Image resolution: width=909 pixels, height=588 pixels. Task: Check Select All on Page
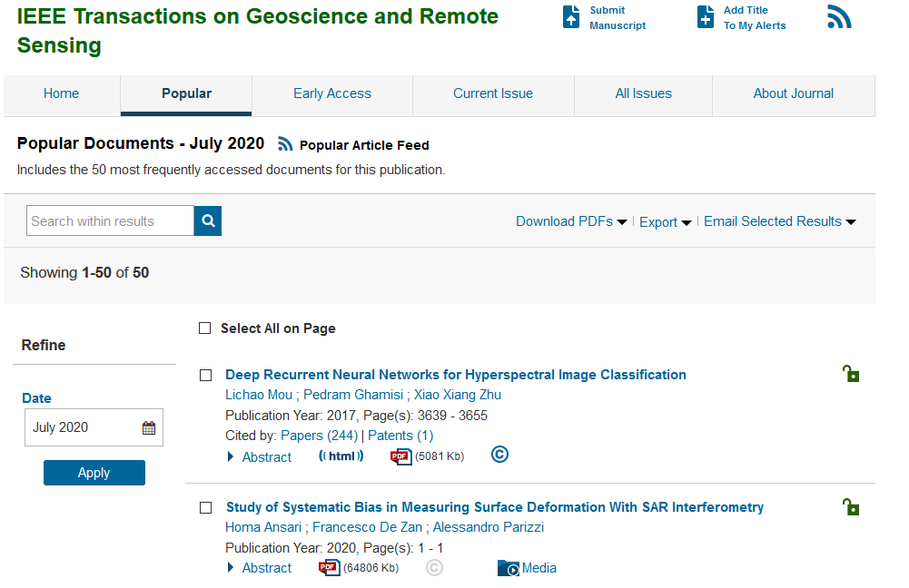tap(204, 328)
